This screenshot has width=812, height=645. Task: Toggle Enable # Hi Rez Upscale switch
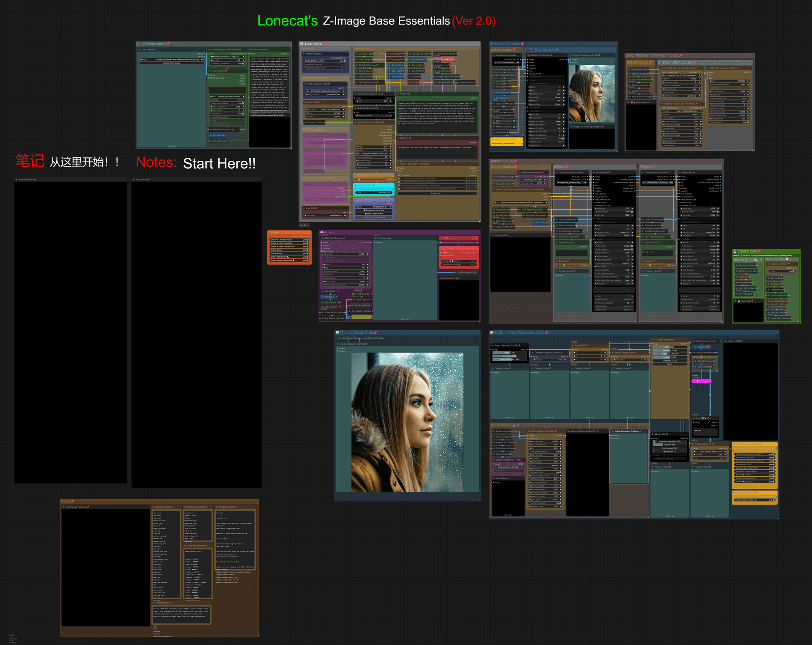tap(307, 243)
